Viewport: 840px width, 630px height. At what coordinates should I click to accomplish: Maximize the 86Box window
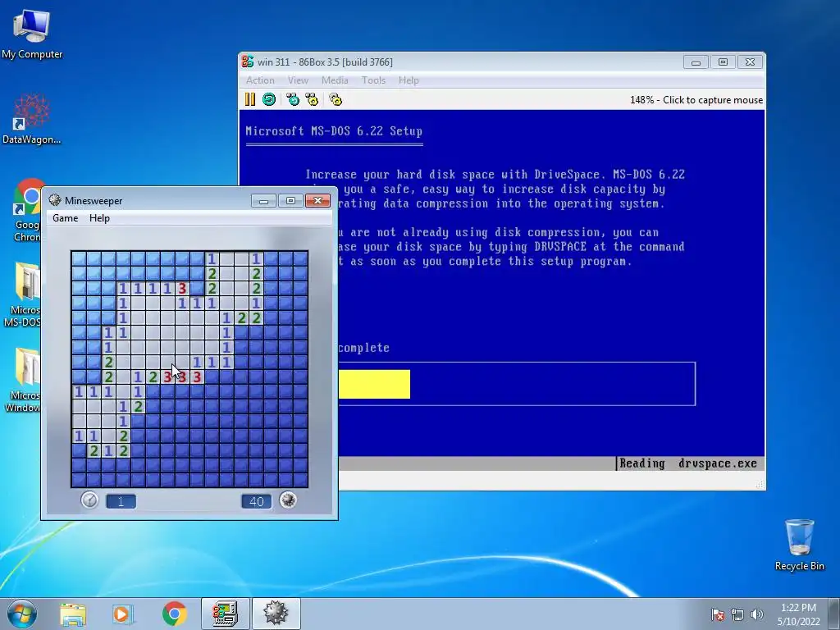(x=723, y=62)
